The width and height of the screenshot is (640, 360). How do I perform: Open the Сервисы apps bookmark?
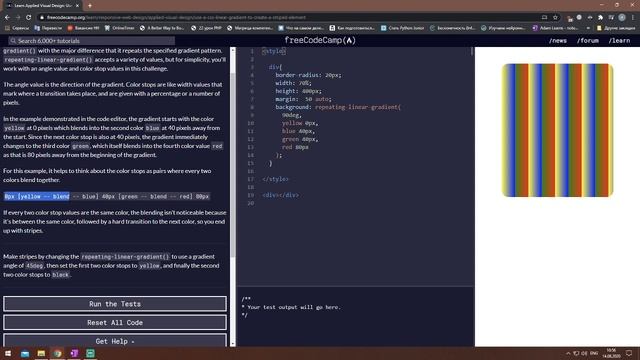(x=17, y=28)
